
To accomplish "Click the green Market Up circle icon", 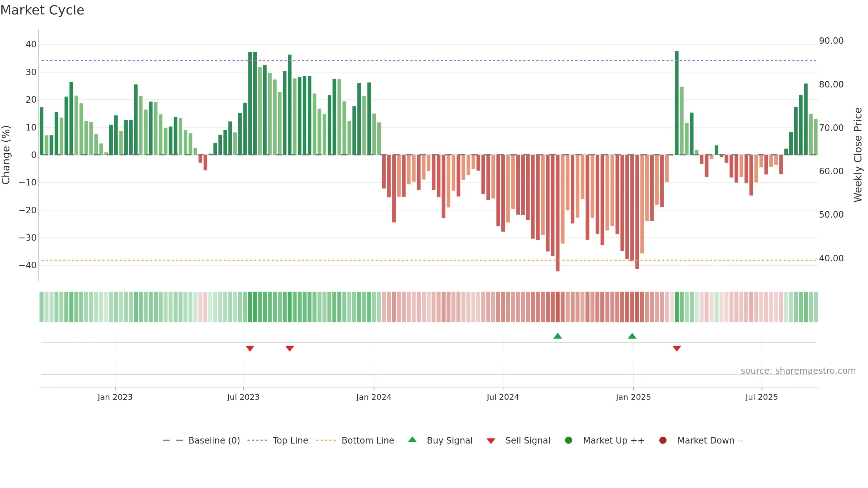I will (x=569, y=440).
